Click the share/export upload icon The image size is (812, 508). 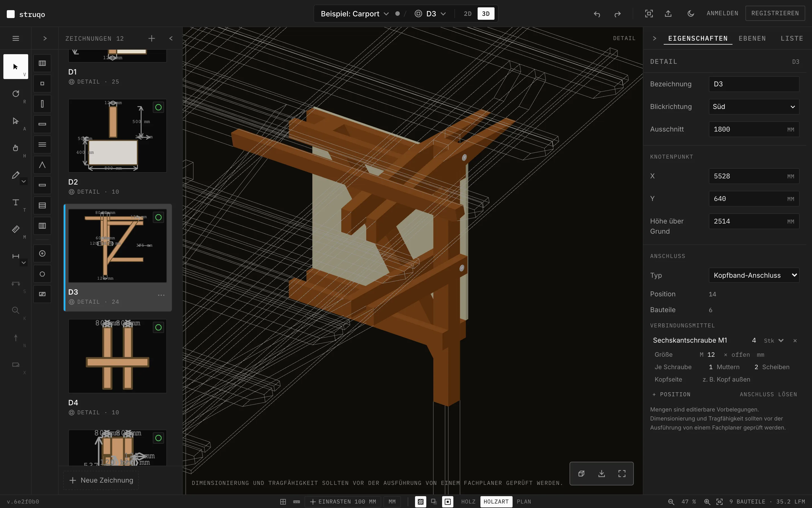pos(668,14)
